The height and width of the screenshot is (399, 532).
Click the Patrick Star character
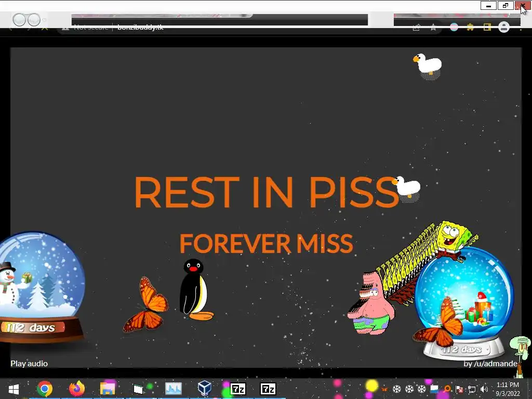tap(371, 303)
